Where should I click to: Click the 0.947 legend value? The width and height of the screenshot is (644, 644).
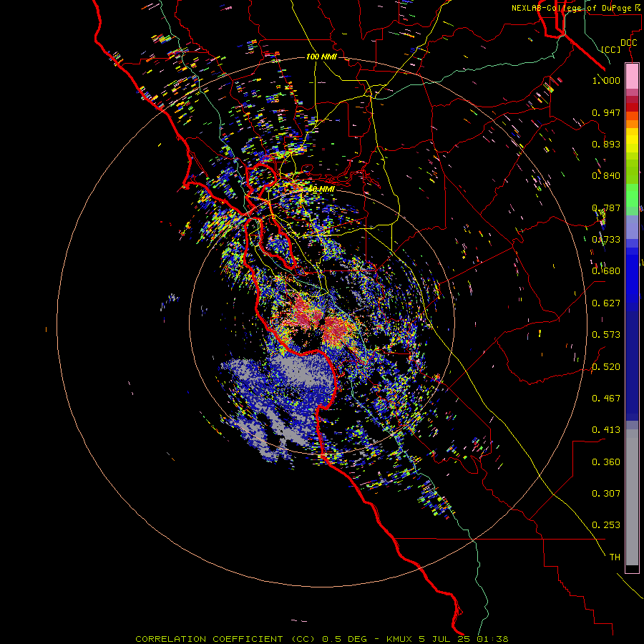pos(606,112)
